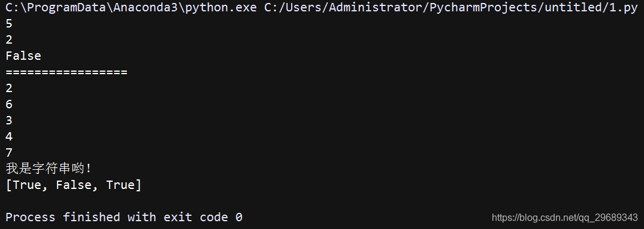
Task: Click the output number 7
Action: click(x=9, y=153)
